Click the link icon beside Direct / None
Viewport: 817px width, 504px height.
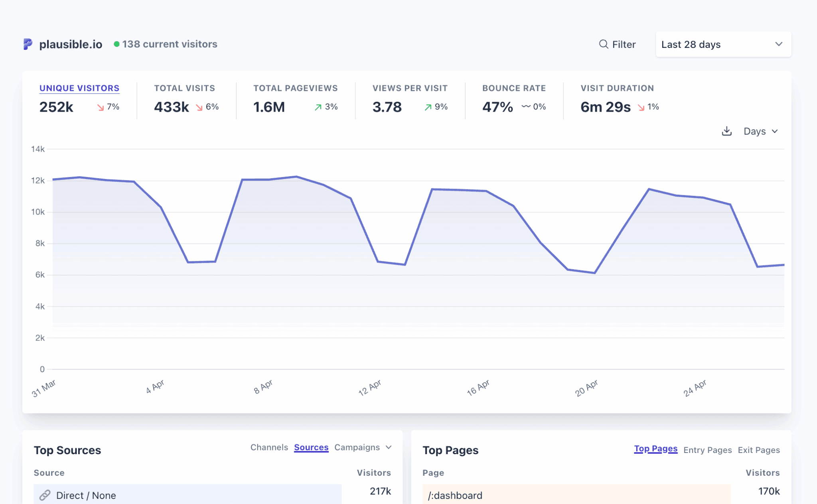[x=45, y=495]
